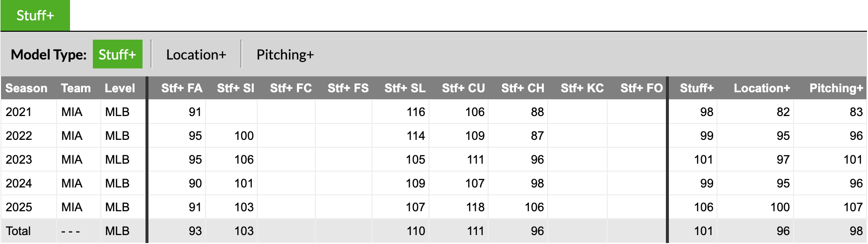The height and width of the screenshot is (244, 868).
Task: Click the Total row label
Action: (18, 231)
